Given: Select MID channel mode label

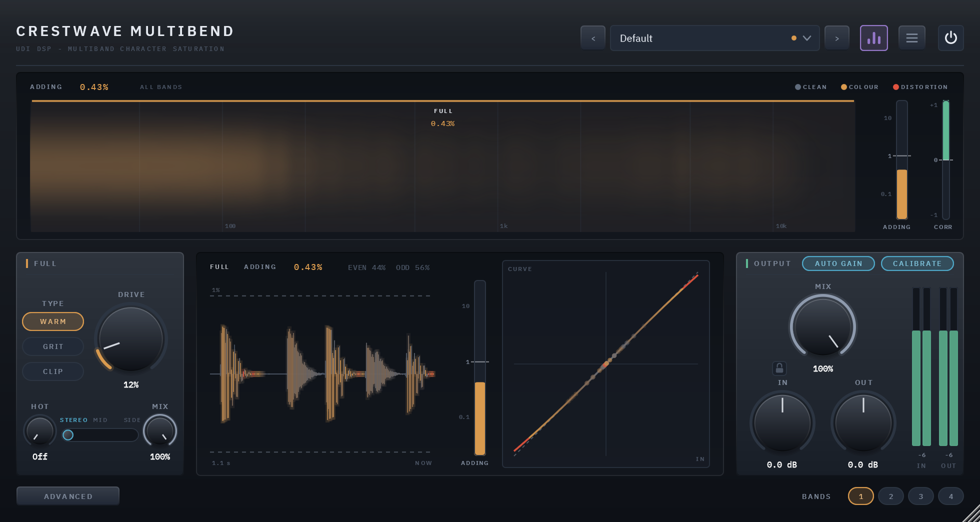Looking at the screenshot, I should (100, 420).
